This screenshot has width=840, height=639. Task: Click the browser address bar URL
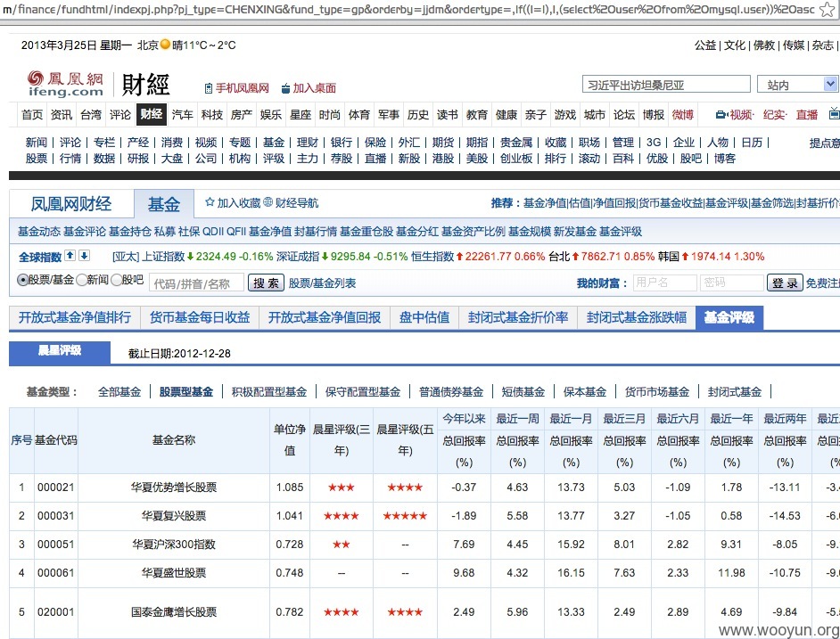pyautogui.click(x=410, y=9)
